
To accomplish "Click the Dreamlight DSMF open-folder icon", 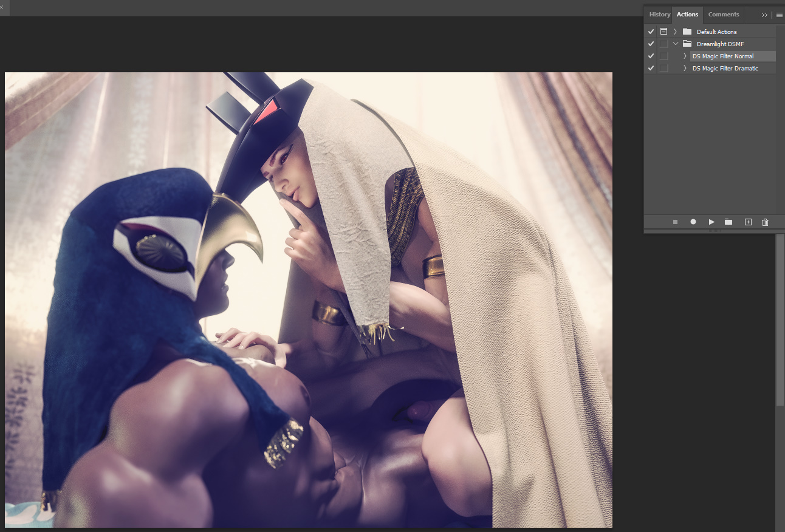I will 687,44.
